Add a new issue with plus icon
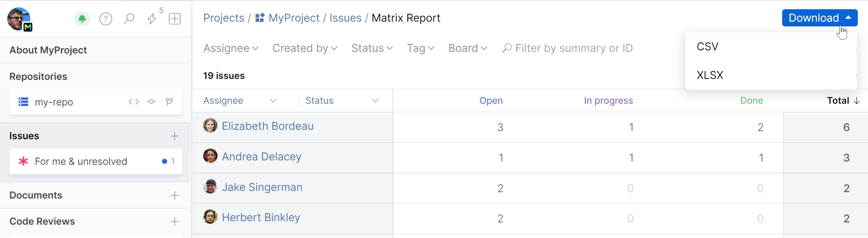Image resolution: width=868 pixels, height=238 pixels. [x=175, y=136]
